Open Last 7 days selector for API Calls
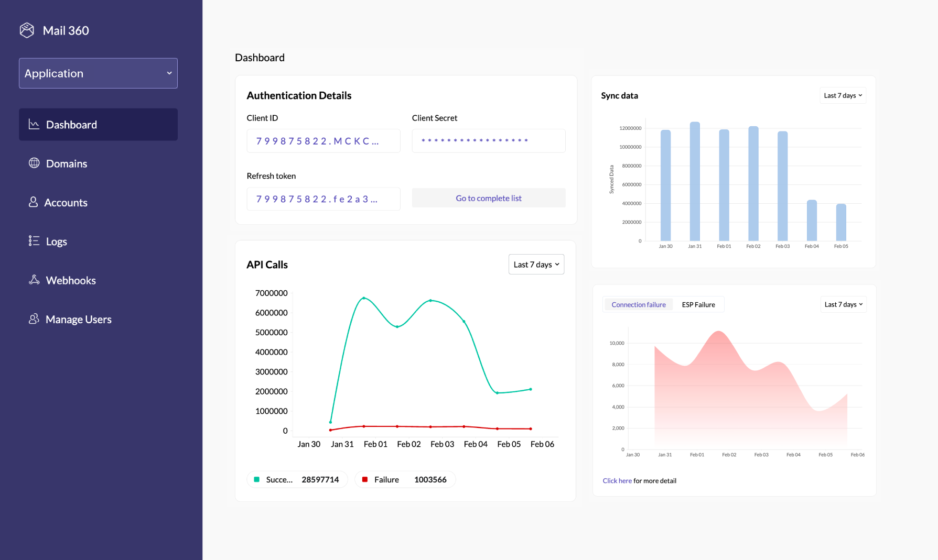 coord(536,264)
